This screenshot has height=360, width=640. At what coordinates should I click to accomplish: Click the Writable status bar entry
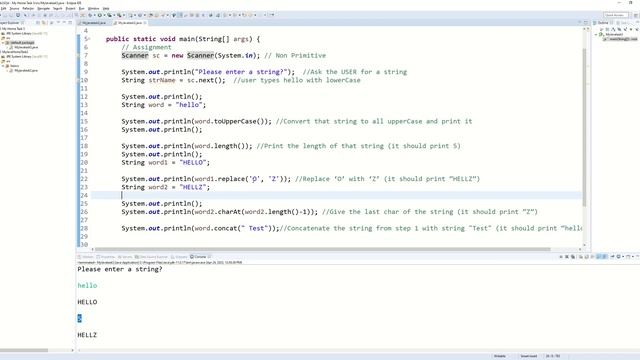[x=500, y=356]
